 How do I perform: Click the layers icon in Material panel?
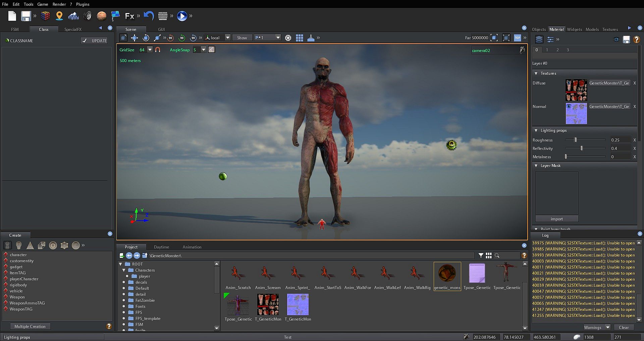pos(539,40)
